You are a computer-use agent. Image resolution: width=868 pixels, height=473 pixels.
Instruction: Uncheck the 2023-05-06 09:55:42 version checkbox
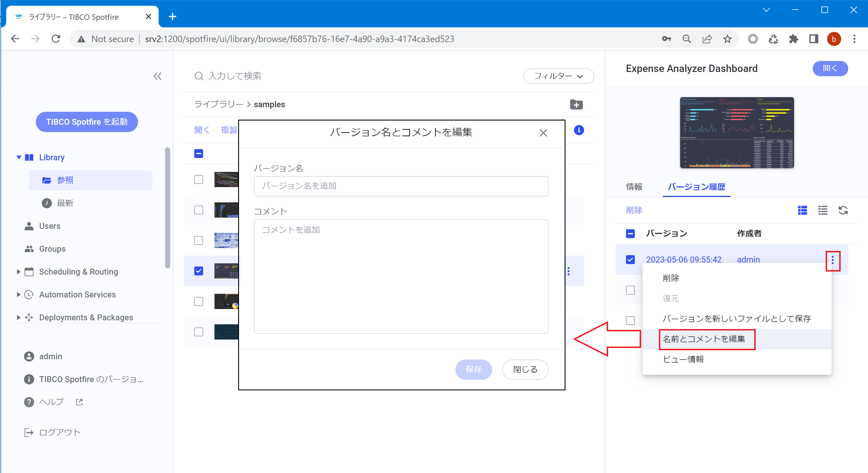pos(630,260)
